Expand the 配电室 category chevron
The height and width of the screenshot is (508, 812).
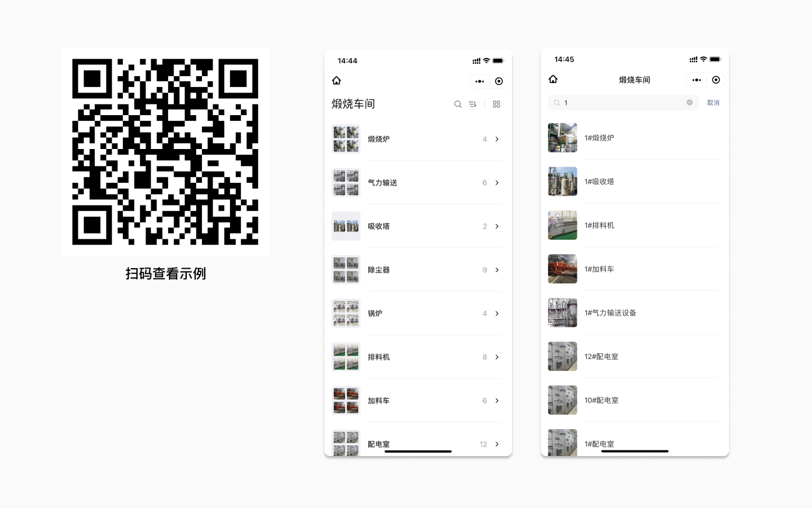tap(497, 444)
